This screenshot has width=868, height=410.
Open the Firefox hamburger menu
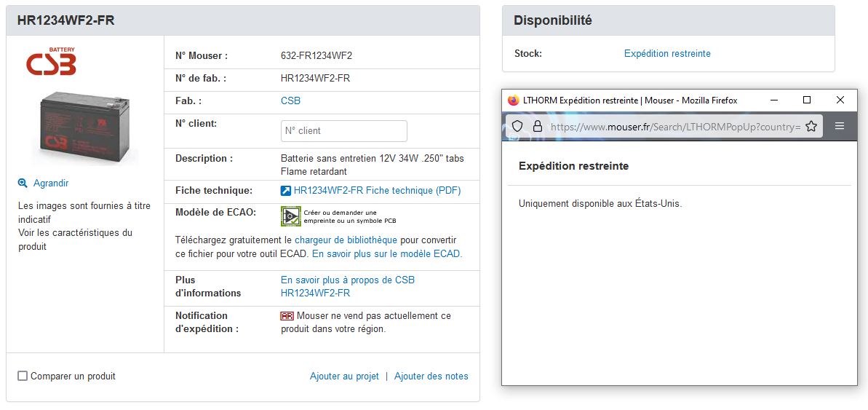tap(839, 126)
